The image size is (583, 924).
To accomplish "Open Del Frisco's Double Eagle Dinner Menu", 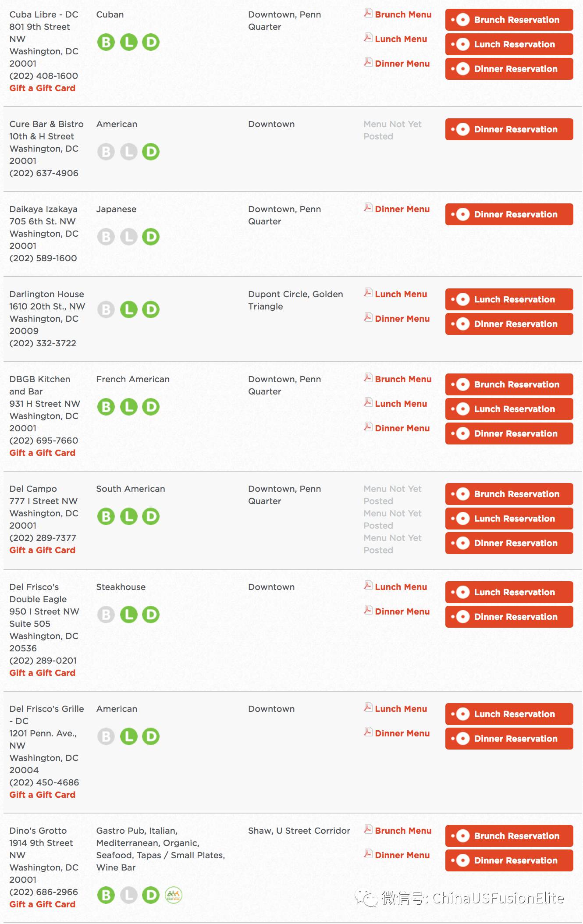I will click(402, 611).
